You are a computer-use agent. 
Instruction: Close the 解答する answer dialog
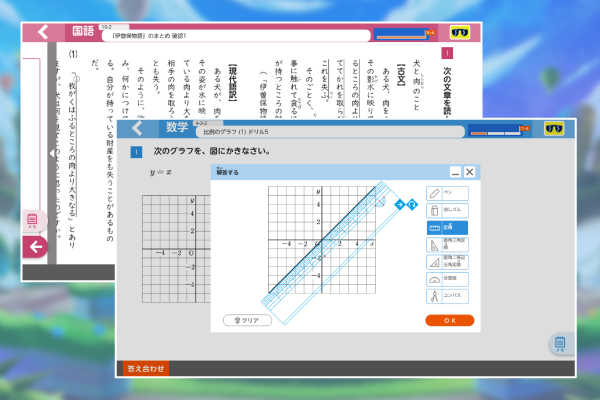coord(470,172)
